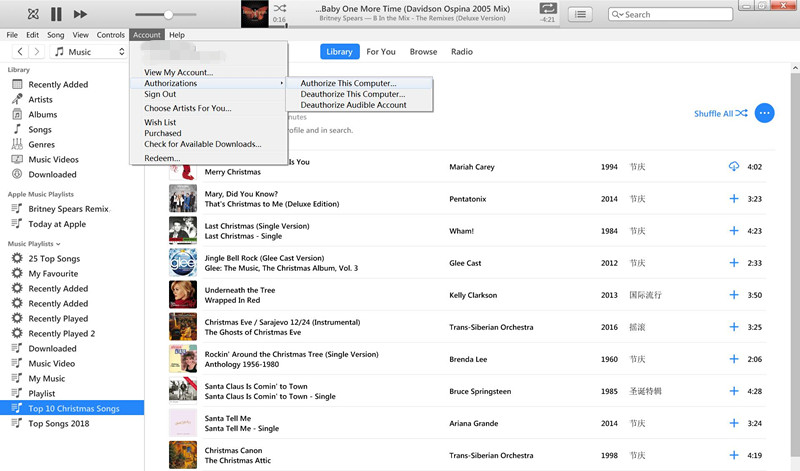Open the View menu
This screenshot has height=471, width=800.
pos(80,35)
